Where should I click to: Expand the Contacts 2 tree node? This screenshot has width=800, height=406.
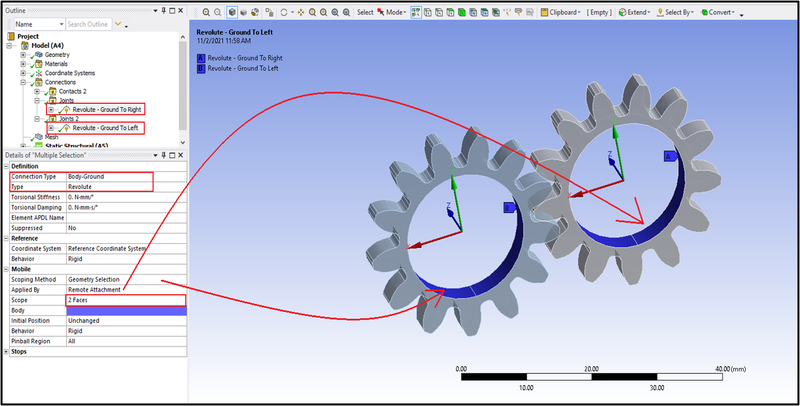point(37,91)
